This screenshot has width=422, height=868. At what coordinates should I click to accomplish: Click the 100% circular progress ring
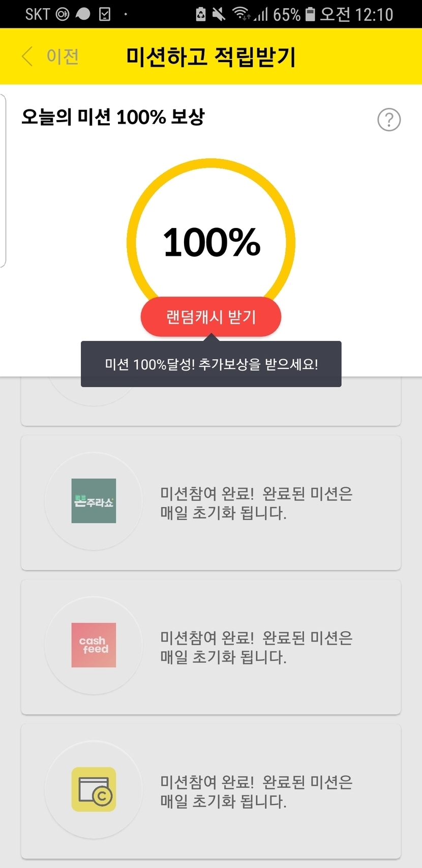(x=211, y=241)
